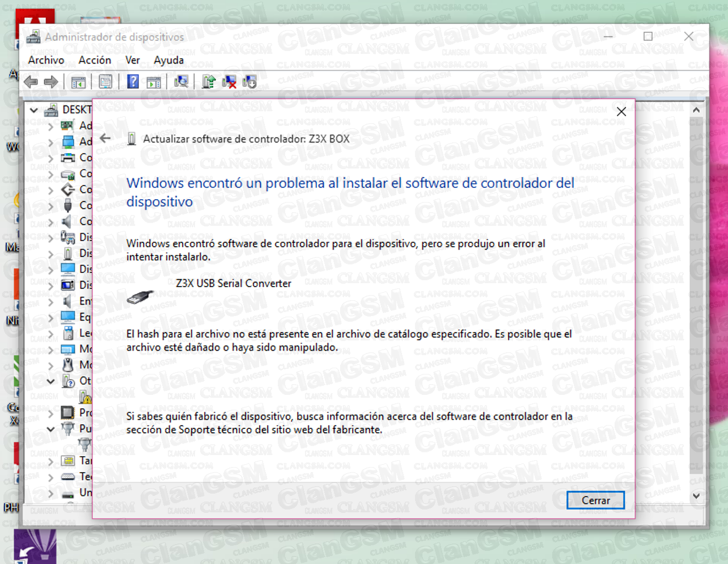Collapse the Pu ports node
This screenshot has height=564, width=728.
(x=50, y=428)
